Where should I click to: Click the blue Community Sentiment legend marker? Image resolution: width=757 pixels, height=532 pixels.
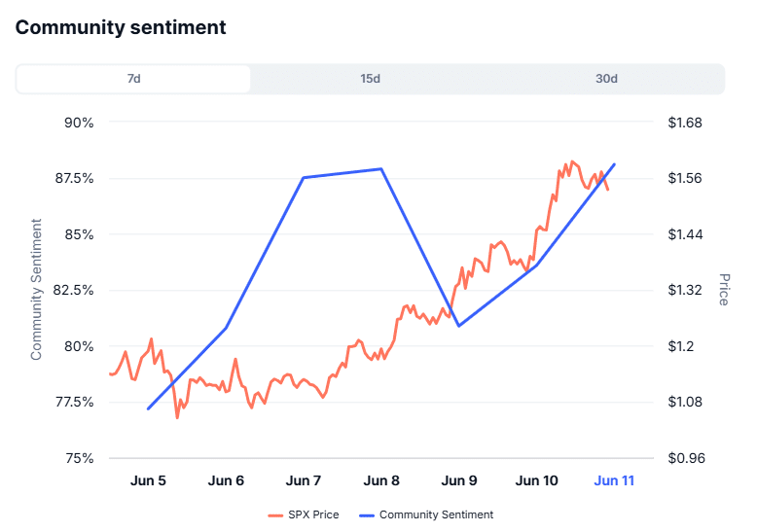[366, 514]
